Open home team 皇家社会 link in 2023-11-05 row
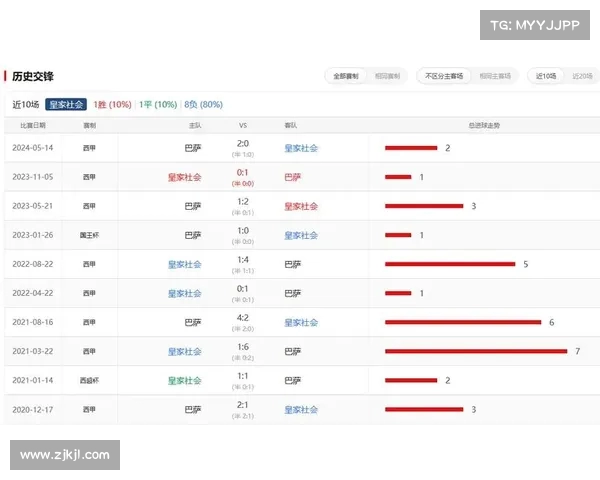 click(x=184, y=177)
